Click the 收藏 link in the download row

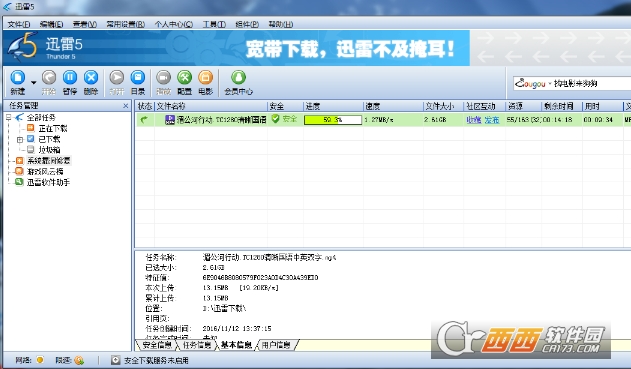click(474, 120)
